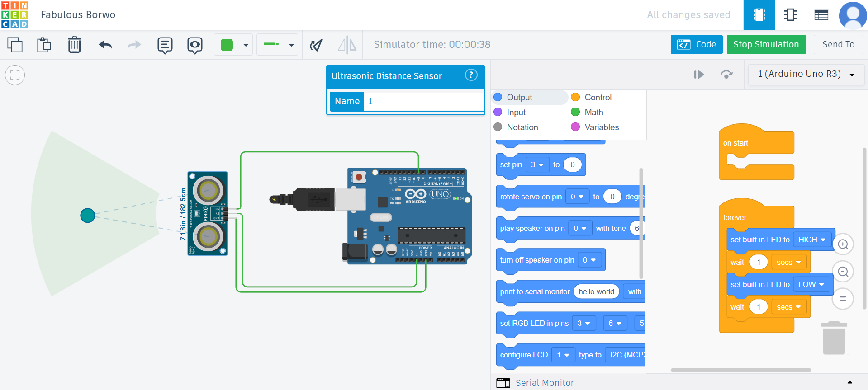868x390 pixels.
Task: Click Zoom to fit icon
Action: point(15,75)
